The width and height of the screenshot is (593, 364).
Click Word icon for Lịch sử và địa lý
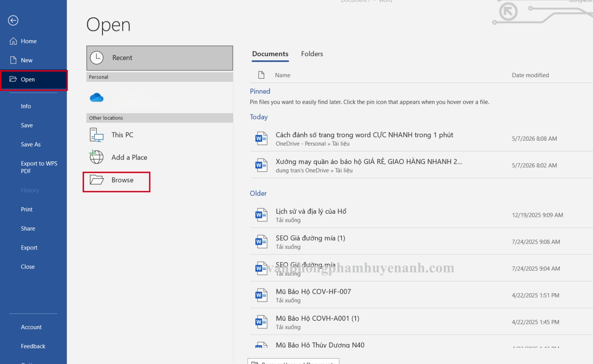261,215
